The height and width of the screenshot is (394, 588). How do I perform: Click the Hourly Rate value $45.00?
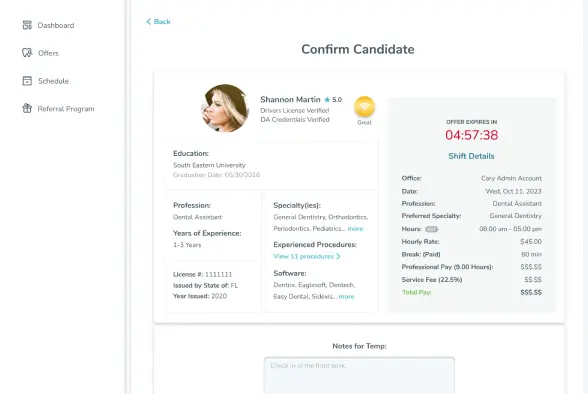[531, 241]
